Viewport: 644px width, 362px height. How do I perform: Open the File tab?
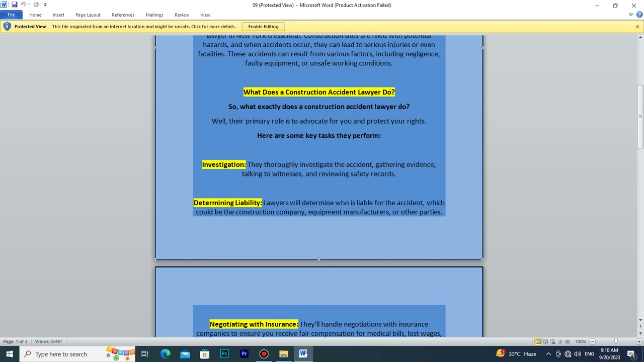click(x=11, y=15)
